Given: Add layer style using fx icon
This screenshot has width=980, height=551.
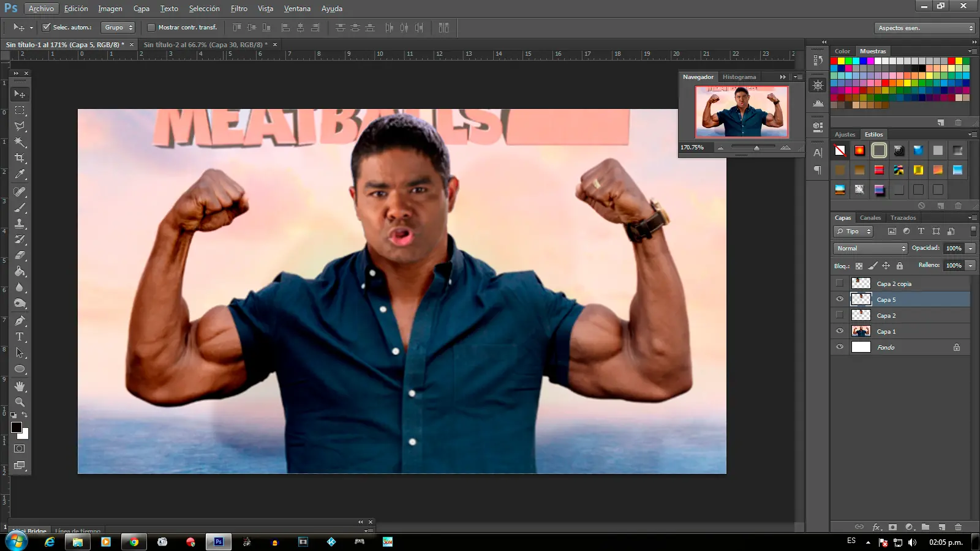Looking at the screenshot, I should click(876, 527).
